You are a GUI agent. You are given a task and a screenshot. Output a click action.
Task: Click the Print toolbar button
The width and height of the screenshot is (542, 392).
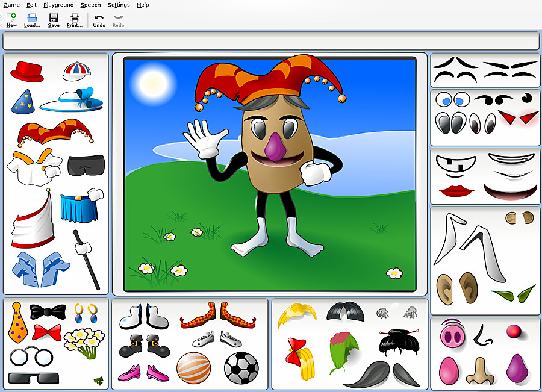(x=75, y=20)
